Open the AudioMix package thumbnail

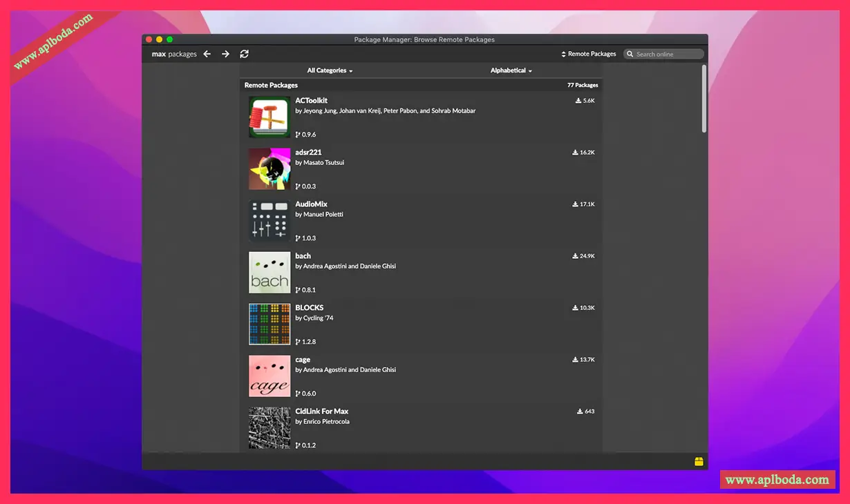[270, 221]
